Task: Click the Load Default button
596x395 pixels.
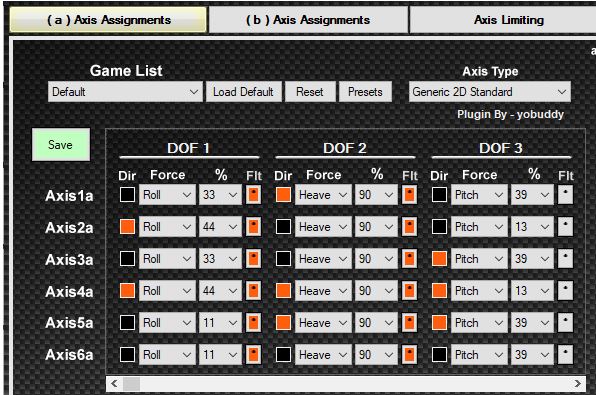Action: pyautogui.click(x=243, y=92)
